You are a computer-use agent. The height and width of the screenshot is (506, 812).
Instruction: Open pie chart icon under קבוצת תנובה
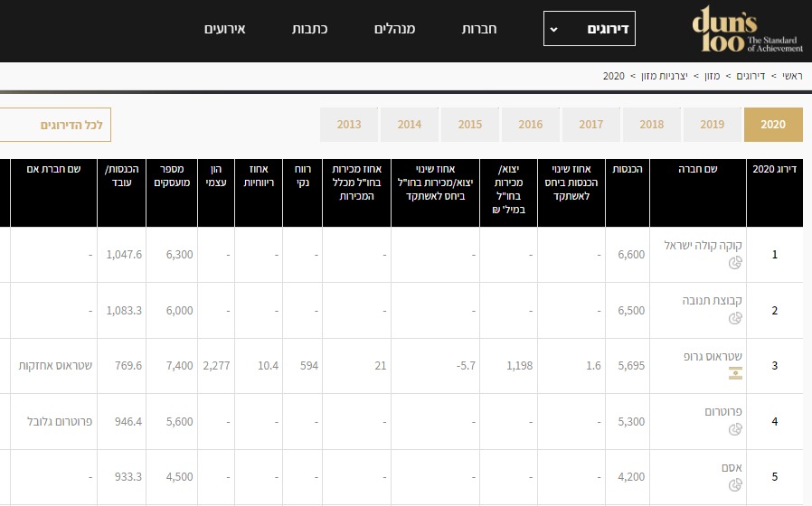click(x=735, y=318)
